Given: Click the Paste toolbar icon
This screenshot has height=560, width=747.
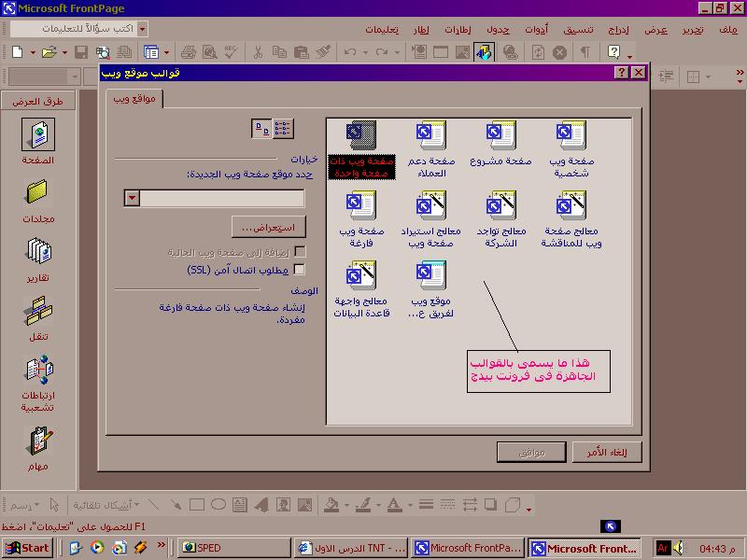Looking at the screenshot, I should 301,52.
